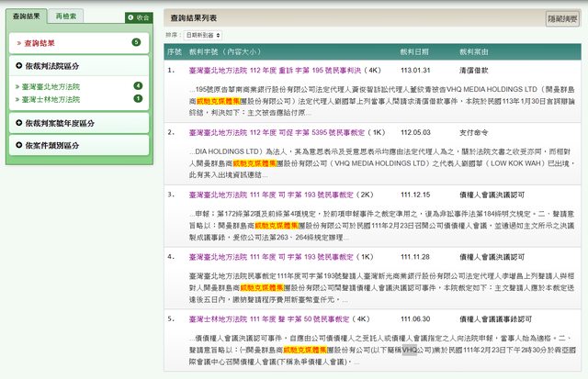Screen dimensions: 588x379
Task: Click count badge 4 for 臺灣臺北地方法院
Action: 138,86
